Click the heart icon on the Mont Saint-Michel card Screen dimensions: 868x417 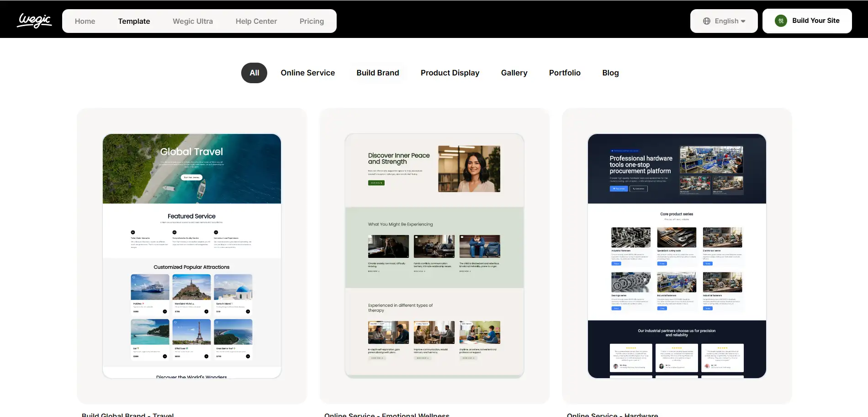(175, 278)
